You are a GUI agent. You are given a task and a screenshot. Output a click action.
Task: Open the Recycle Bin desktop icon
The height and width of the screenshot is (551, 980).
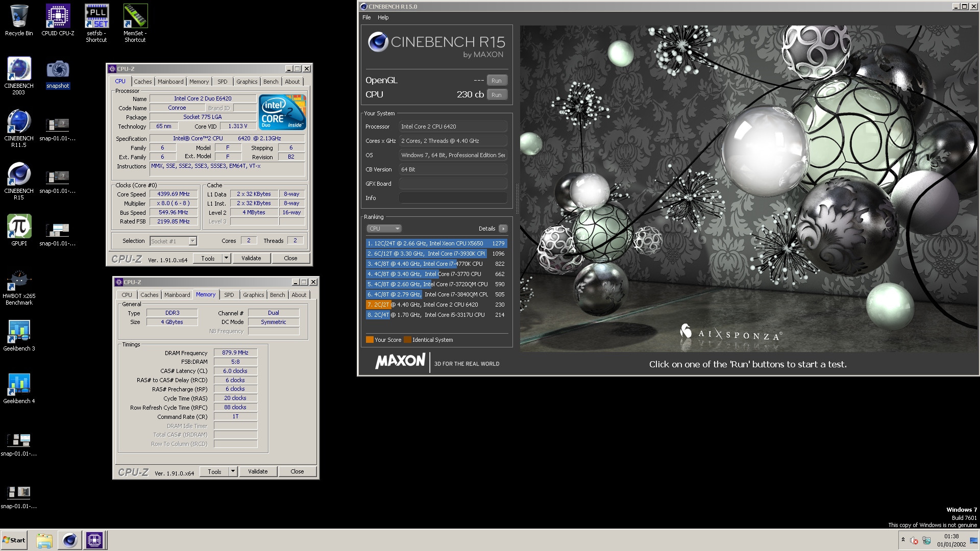pos(19,20)
